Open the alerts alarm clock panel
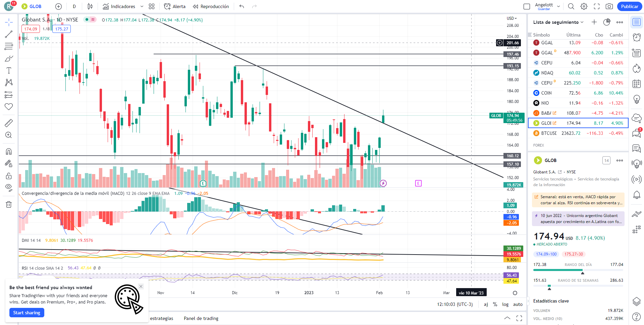644x325 pixels. [637, 37]
